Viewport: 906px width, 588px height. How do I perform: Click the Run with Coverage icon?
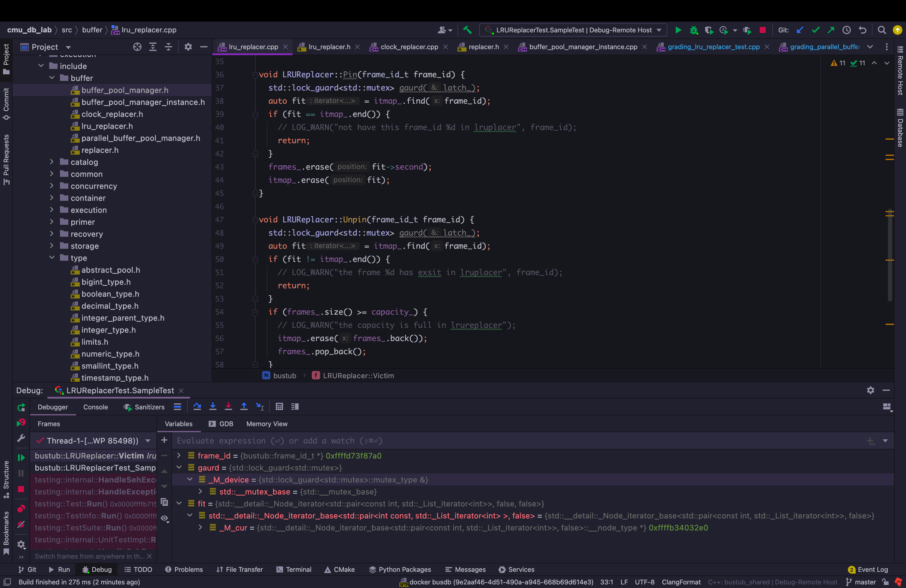pos(709,30)
